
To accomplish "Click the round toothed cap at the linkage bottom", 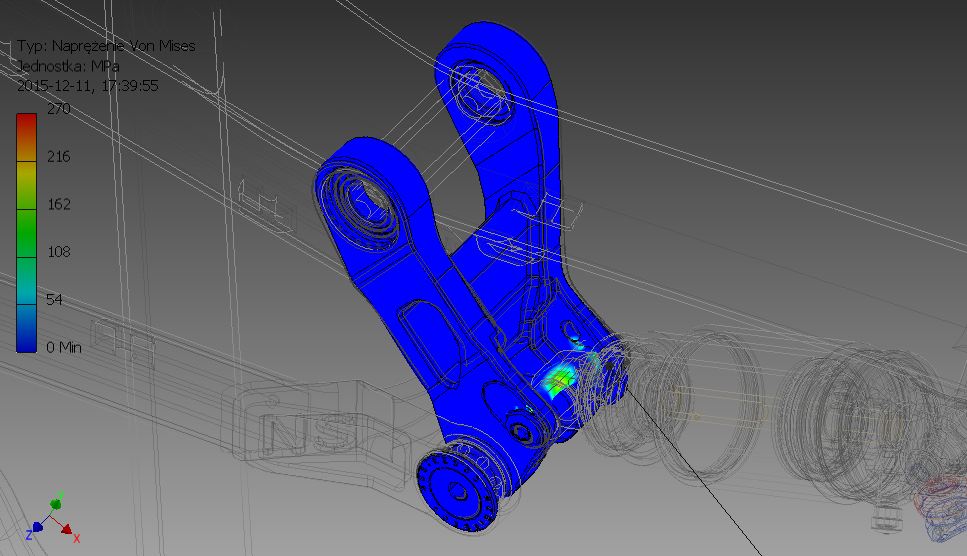I will (x=459, y=491).
